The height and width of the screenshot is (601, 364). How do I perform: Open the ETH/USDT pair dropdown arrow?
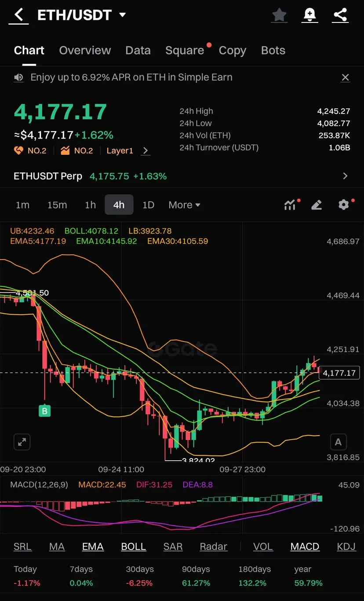click(x=123, y=15)
